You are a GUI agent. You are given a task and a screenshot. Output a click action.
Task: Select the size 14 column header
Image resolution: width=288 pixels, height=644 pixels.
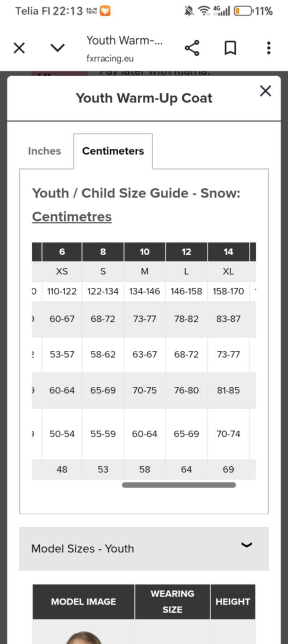228,252
